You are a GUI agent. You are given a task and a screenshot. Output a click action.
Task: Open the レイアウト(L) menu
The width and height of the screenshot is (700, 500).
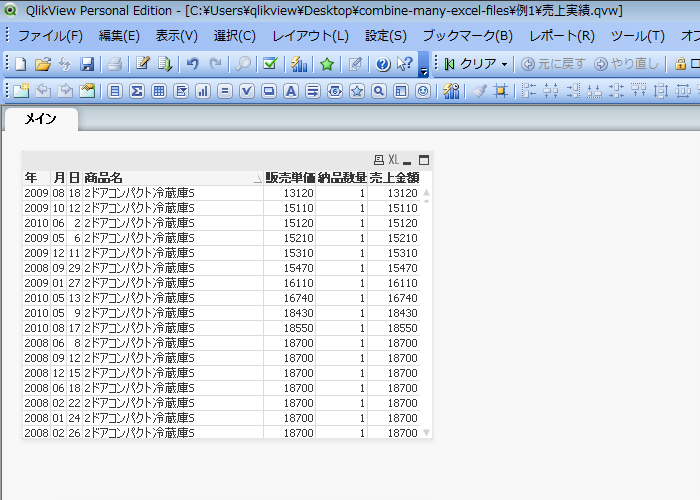(x=310, y=36)
